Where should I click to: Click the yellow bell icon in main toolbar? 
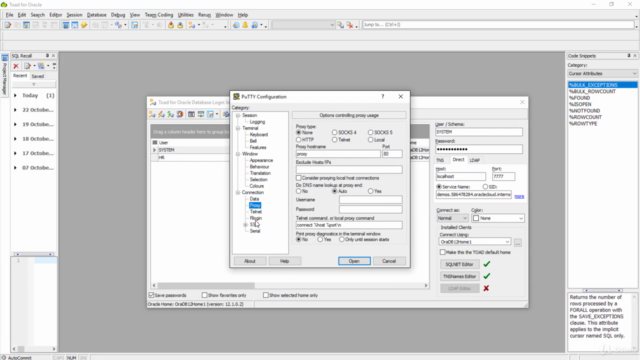click(x=245, y=25)
